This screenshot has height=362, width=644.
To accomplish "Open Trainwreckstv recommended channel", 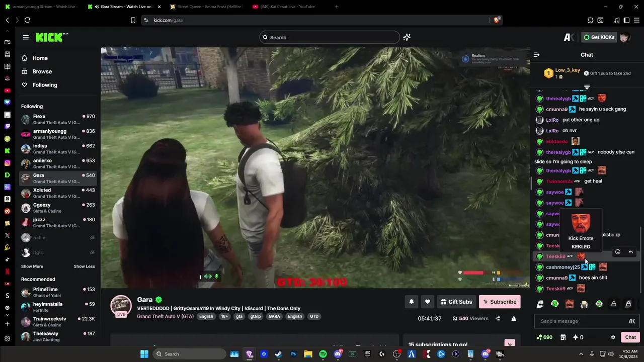I will tap(58, 322).
